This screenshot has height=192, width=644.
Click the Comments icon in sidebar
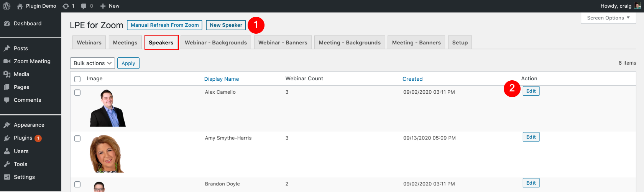click(7, 100)
